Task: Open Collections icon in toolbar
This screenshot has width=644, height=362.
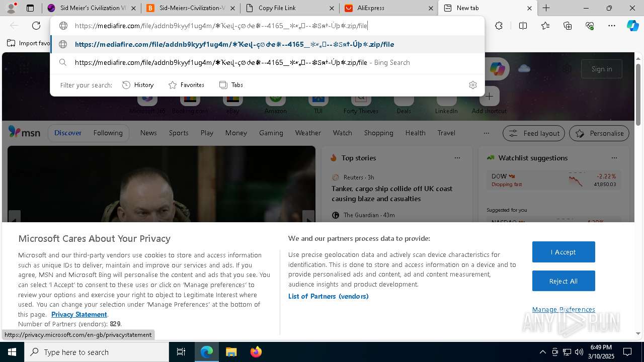Action: tap(568, 26)
